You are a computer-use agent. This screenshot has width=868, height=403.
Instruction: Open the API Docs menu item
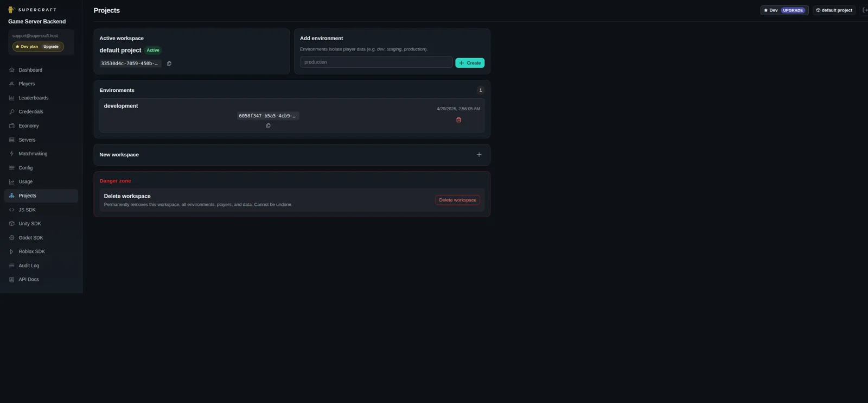tap(41, 280)
